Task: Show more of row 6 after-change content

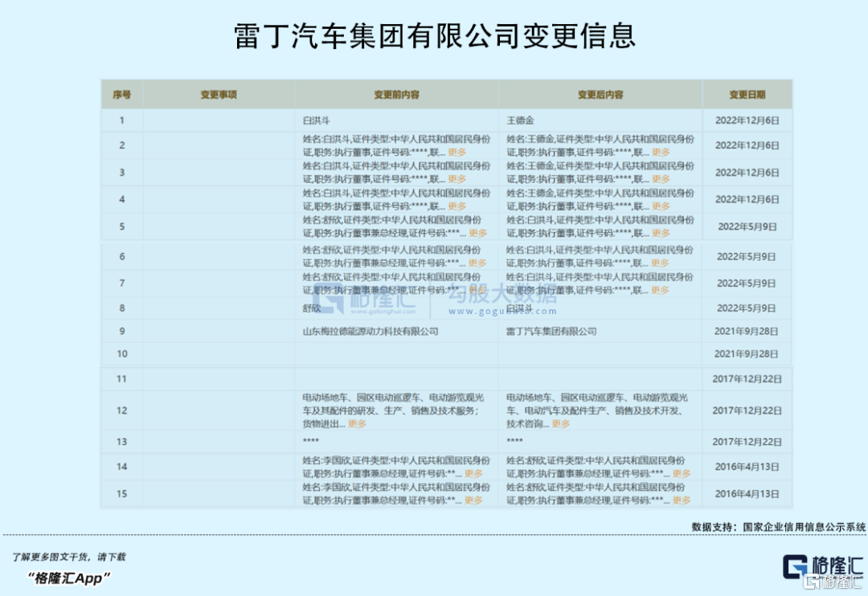Action: [661, 263]
